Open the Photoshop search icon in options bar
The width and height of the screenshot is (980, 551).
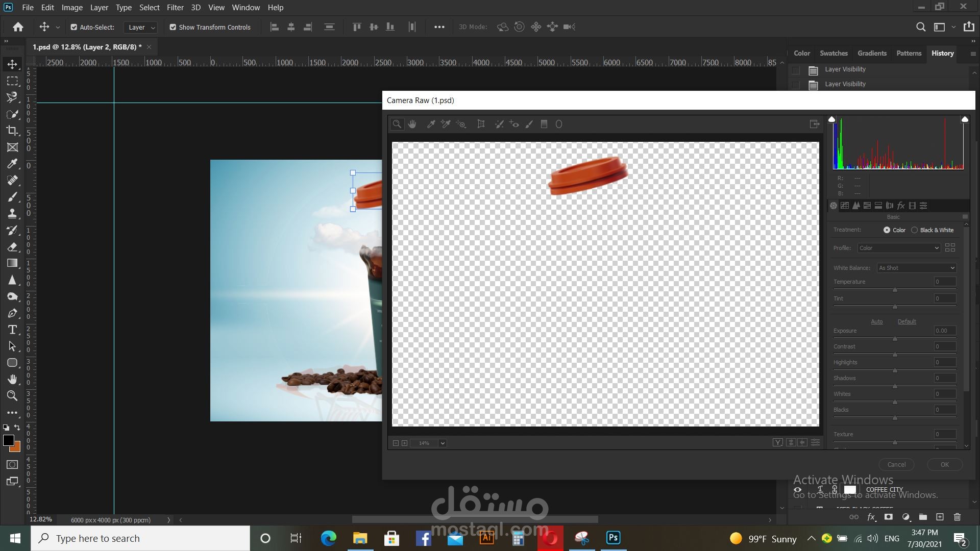921,27
